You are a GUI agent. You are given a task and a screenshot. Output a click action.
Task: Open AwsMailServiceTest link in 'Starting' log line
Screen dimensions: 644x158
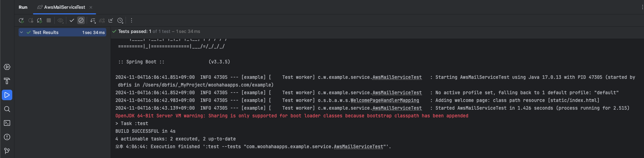397,77
